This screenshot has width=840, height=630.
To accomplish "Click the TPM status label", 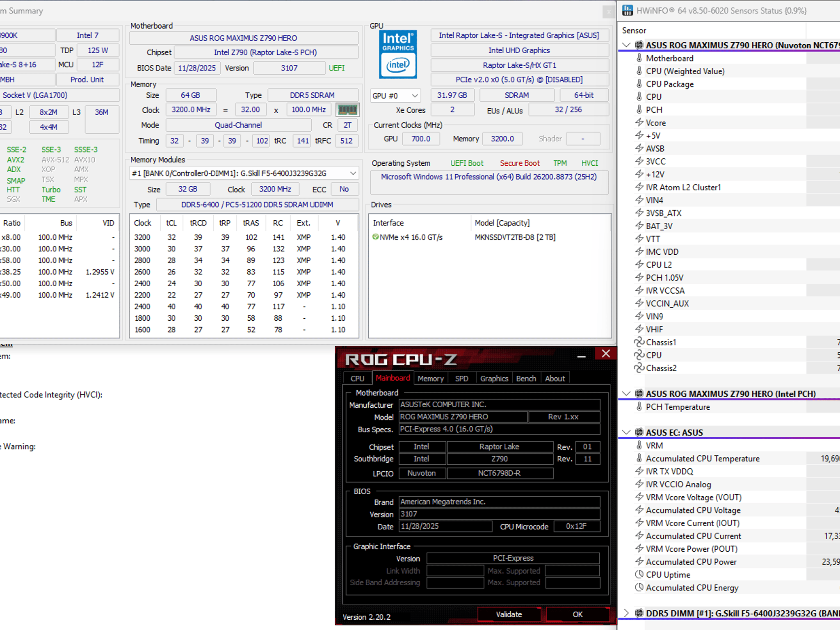I will (x=560, y=163).
